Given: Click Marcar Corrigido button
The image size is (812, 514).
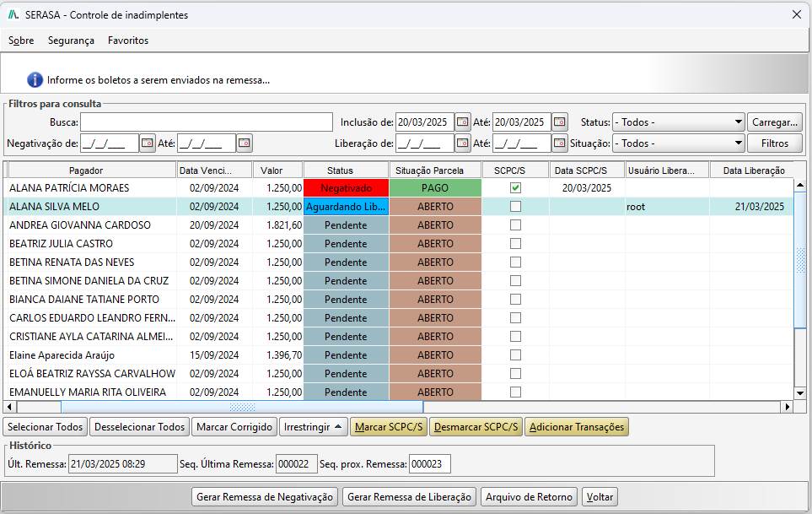Looking at the screenshot, I should [234, 427].
